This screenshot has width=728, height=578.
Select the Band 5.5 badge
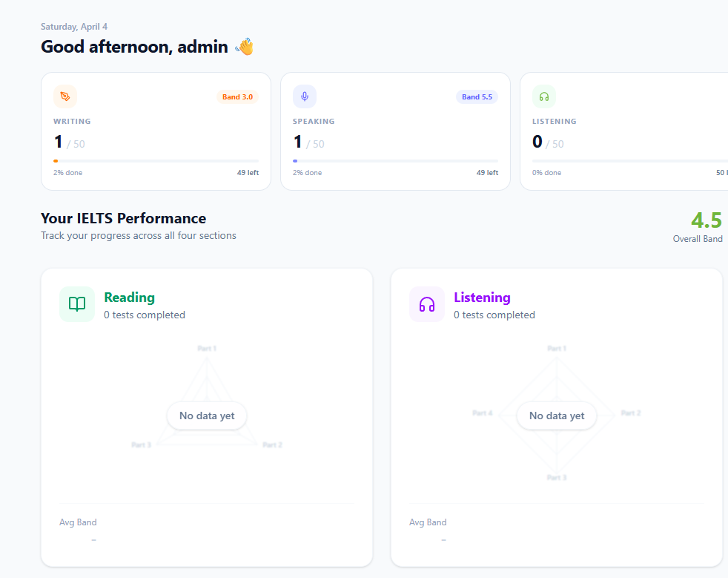click(x=477, y=96)
